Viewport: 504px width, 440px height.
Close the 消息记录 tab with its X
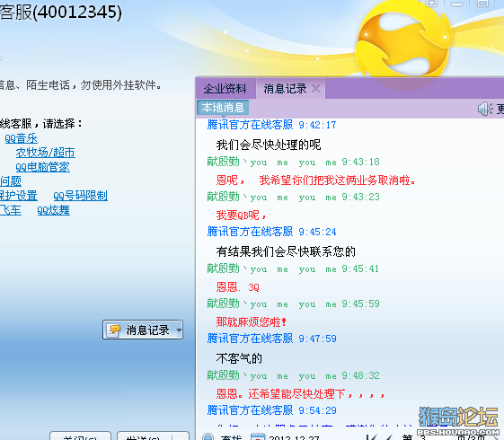[316, 88]
